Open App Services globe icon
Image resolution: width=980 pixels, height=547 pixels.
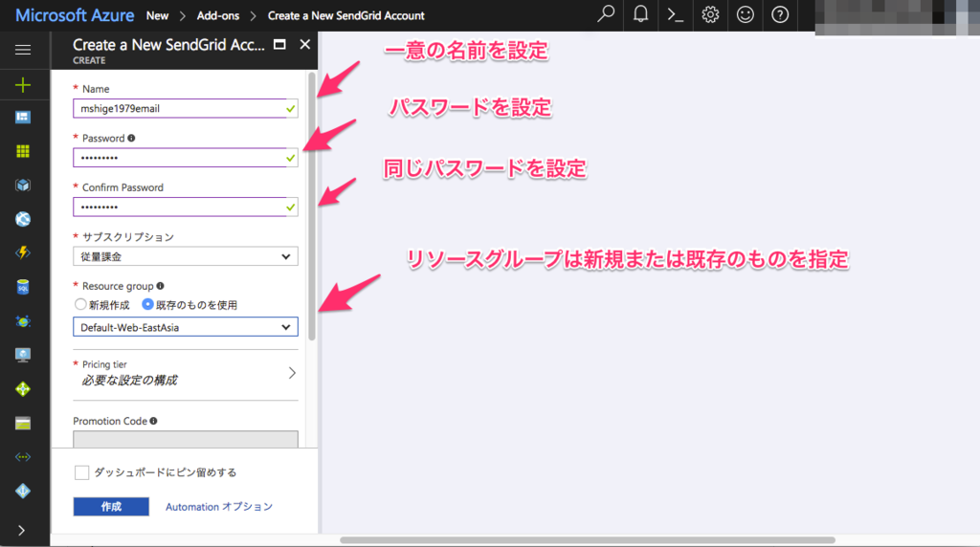coord(23,219)
